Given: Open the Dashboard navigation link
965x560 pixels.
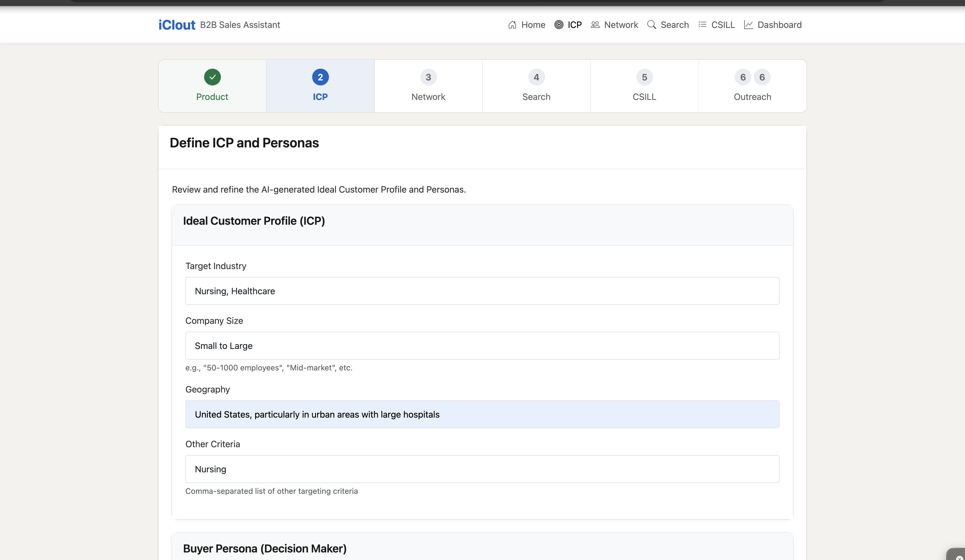Looking at the screenshot, I should click(x=779, y=25).
